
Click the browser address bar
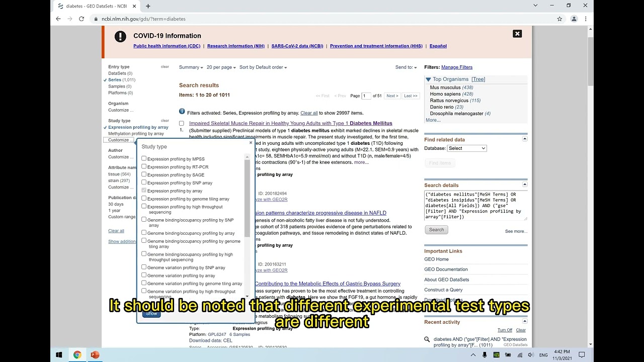click(322, 19)
